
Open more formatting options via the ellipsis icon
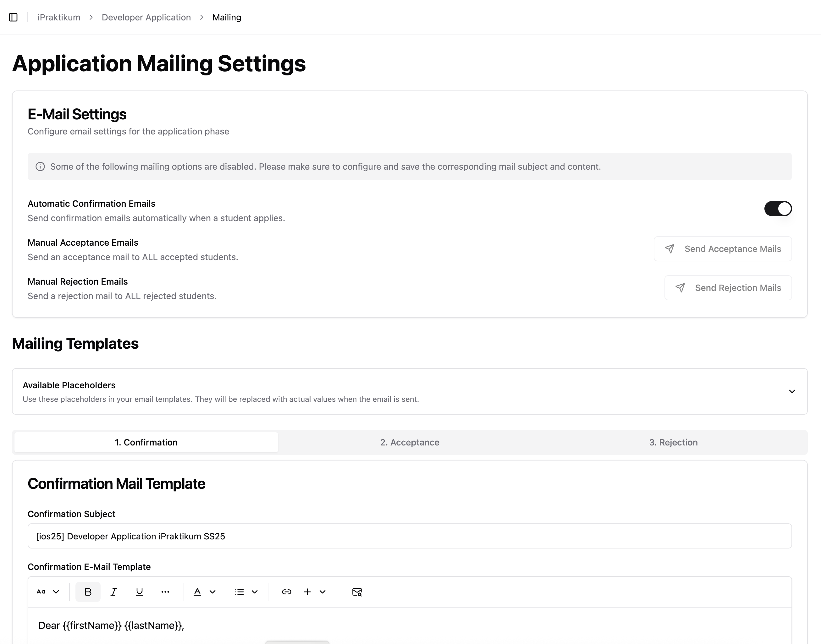click(165, 592)
